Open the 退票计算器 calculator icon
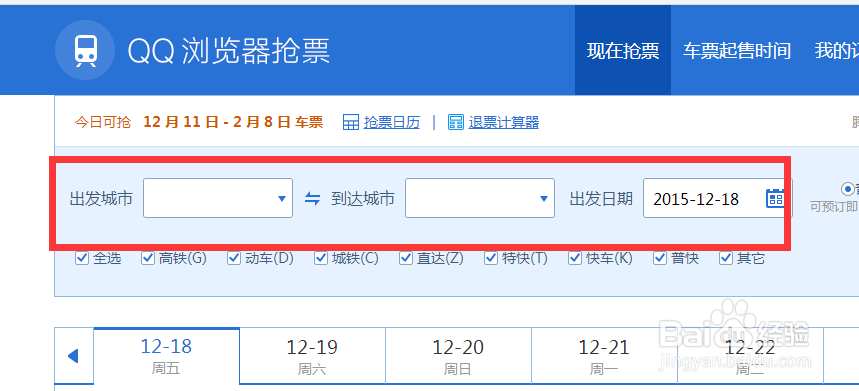 click(x=456, y=122)
